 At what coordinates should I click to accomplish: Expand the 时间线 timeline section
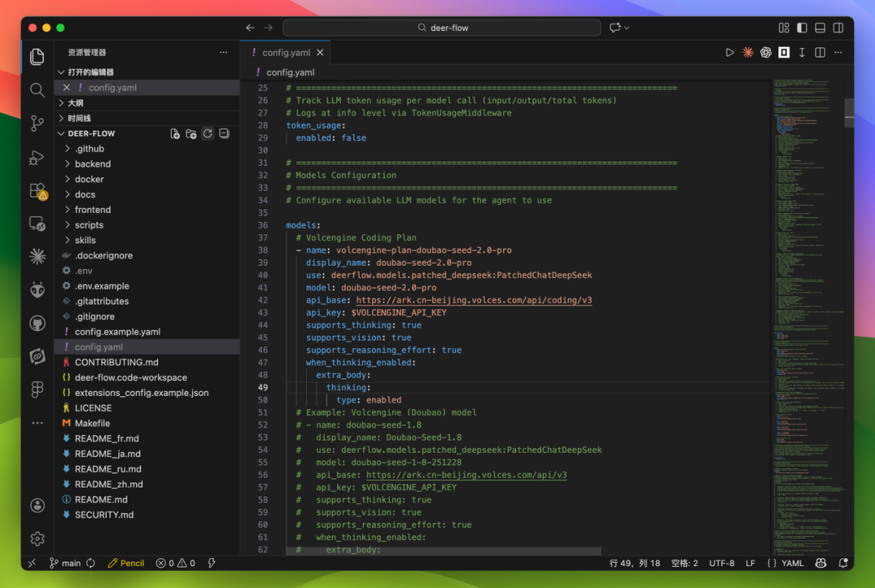pos(79,118)
